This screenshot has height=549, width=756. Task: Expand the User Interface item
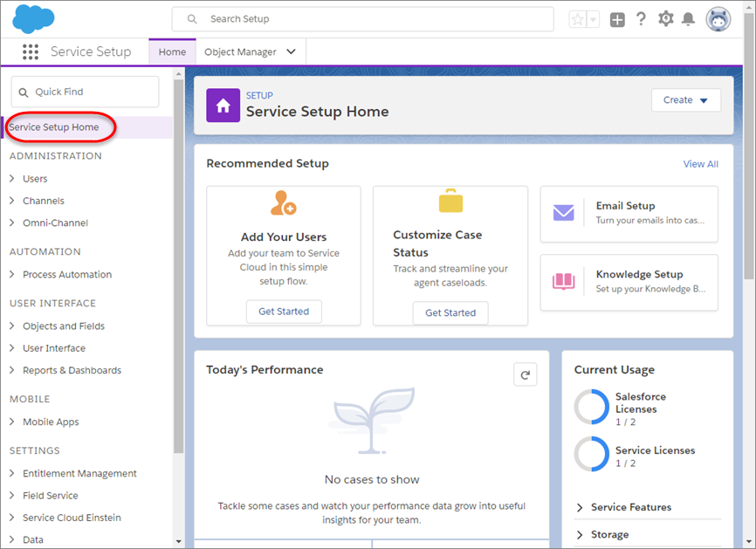pyautogui.click(x=12, y=348)
